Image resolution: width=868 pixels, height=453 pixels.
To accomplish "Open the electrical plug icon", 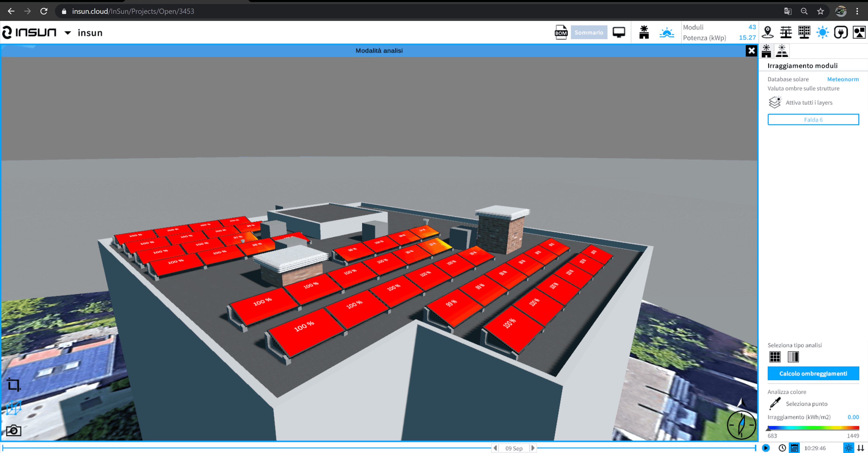I will click(840, 32).
